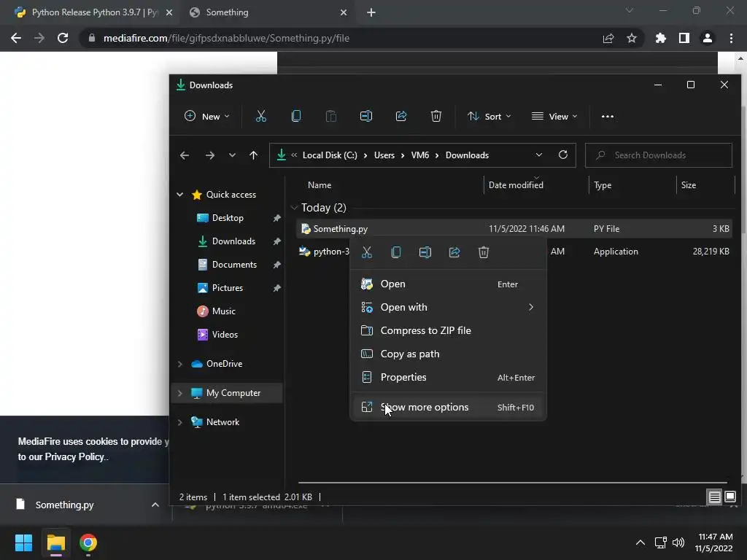Show hidden system tray icons
Image resolution: width=747 pixels, height=560 pixels.
640,542
